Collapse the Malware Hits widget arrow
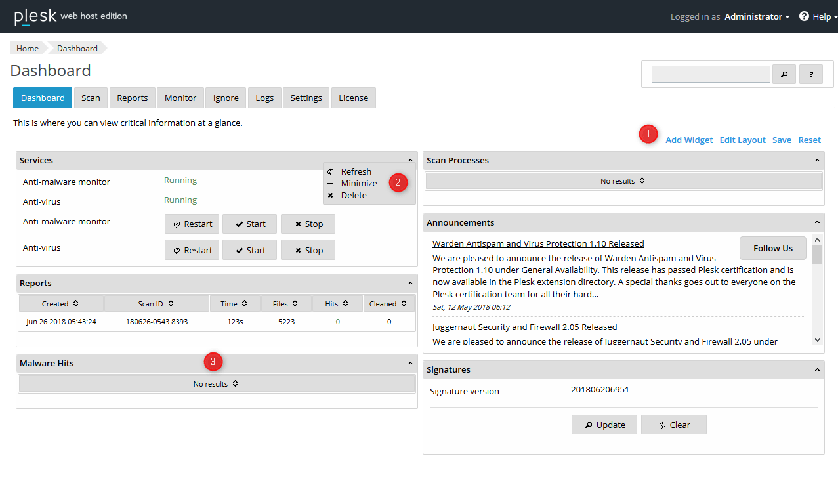The height and width of the screenshot is (504, 838). [x=410, y=363]
